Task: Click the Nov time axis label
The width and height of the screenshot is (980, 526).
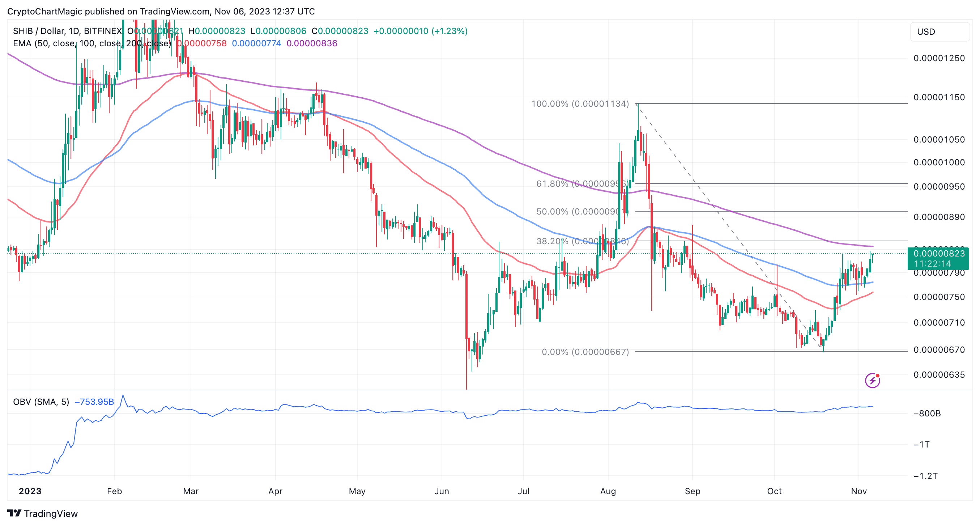Action: click(x=858, y=491)
